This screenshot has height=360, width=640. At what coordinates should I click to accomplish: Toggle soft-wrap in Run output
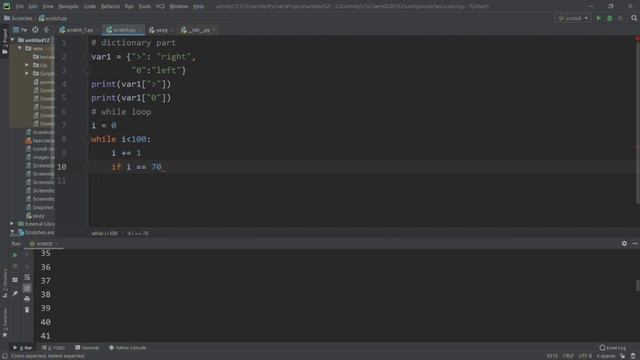click(x=27, y=277)
